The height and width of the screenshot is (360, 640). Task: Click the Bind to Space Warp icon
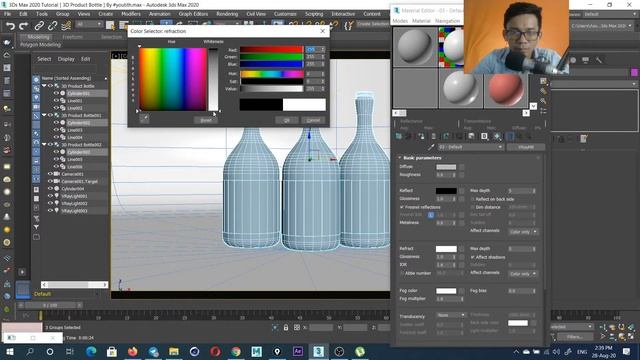pyautogui.click(x=66, y=26)
